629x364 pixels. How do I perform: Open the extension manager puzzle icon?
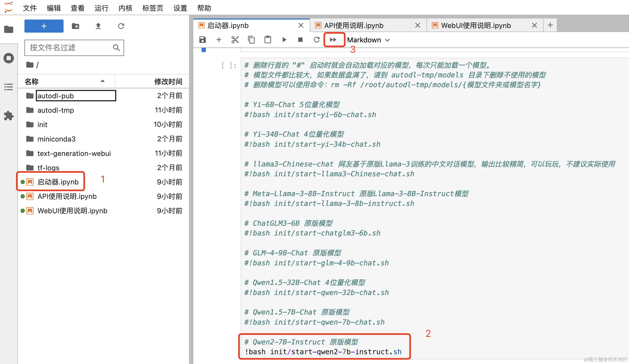[9, 116]
